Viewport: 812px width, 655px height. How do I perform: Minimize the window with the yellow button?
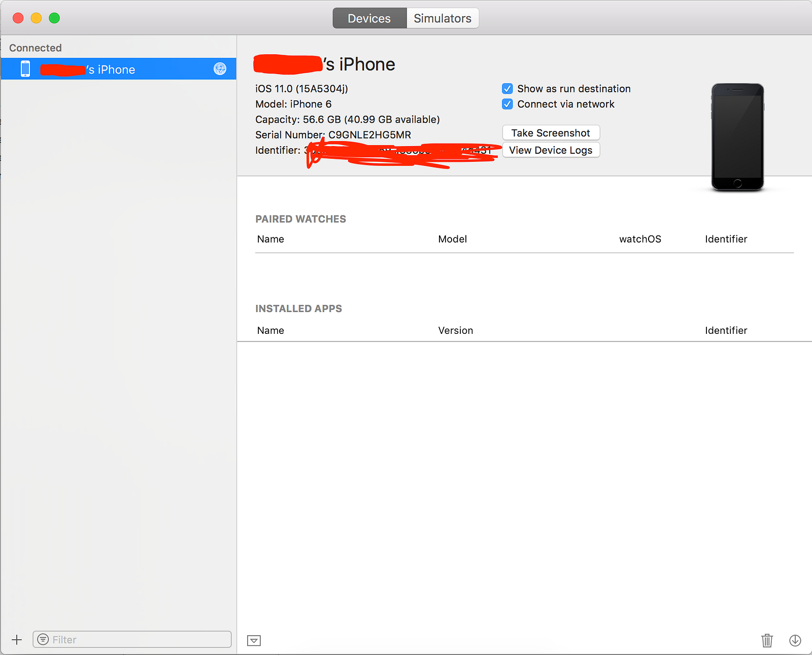tap(36, 18)
